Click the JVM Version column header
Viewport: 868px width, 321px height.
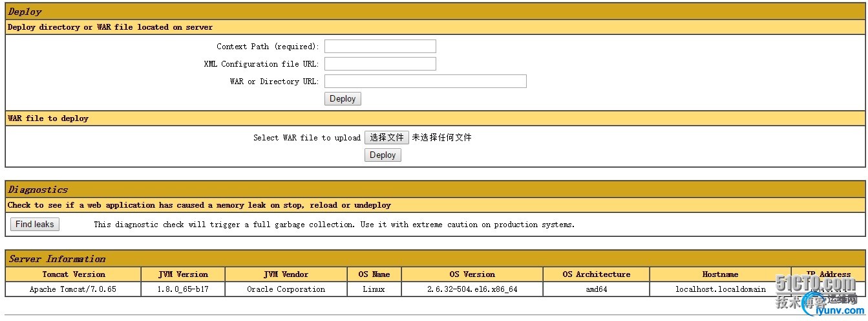tap(183, 274)
